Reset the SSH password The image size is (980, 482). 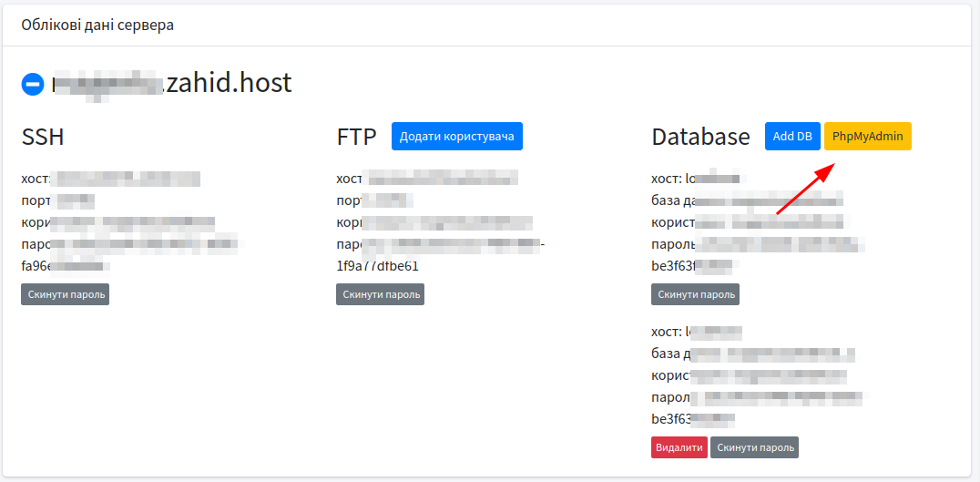tap(65, 294)
